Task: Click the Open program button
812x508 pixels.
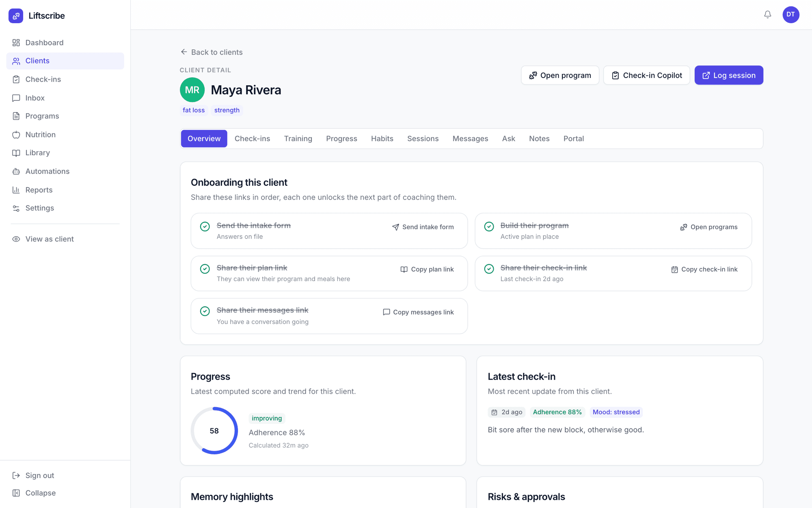Action: pyautogui.click(x=560, y=75)
